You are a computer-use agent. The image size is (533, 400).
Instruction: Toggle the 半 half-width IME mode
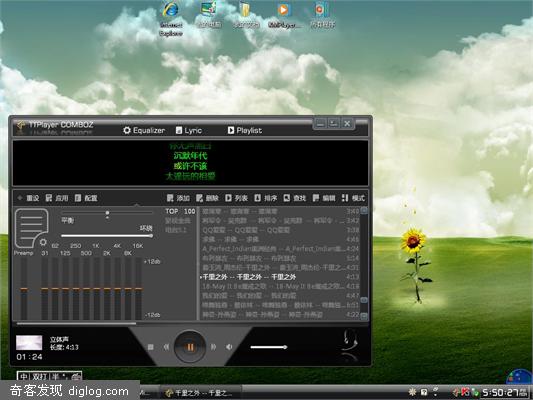[x=55, y=376]
